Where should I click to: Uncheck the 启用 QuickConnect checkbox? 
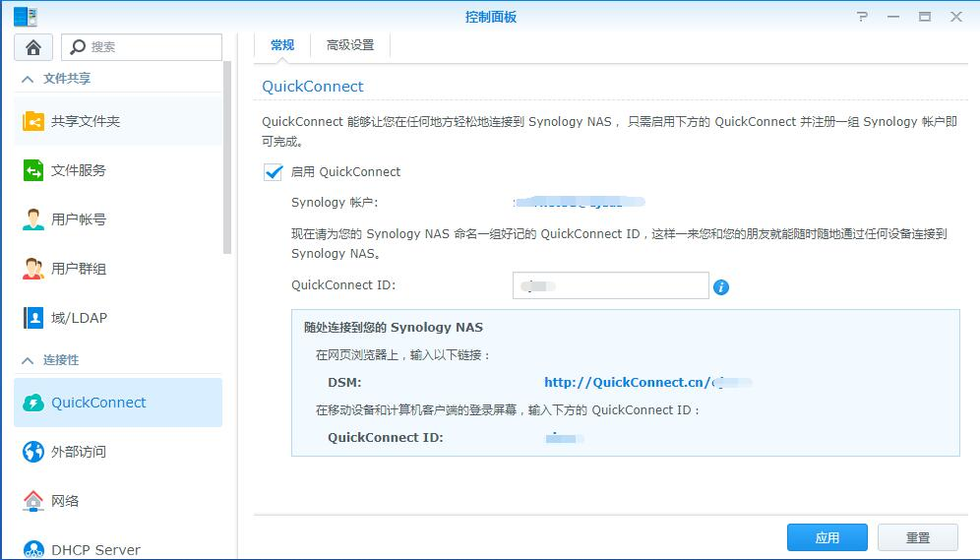(274, 171)
